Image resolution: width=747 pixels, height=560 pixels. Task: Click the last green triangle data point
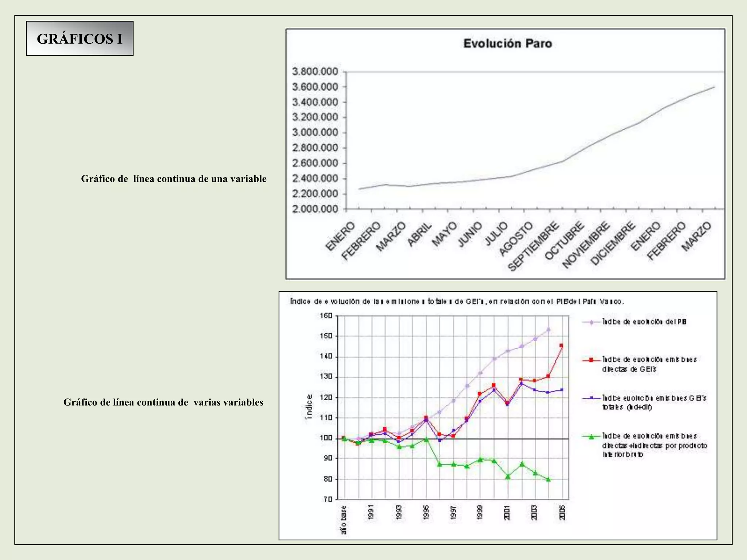[548, 479]
